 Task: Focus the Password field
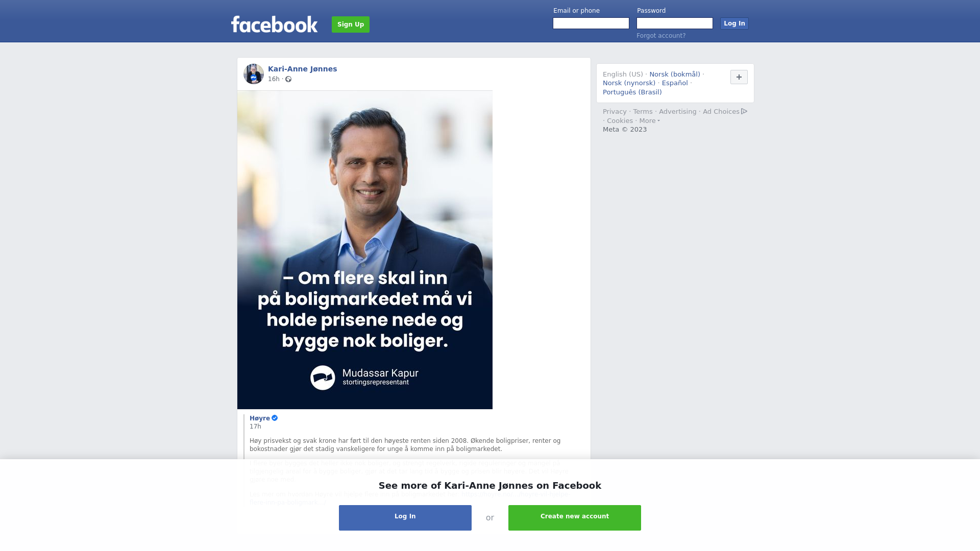[675, 23]
